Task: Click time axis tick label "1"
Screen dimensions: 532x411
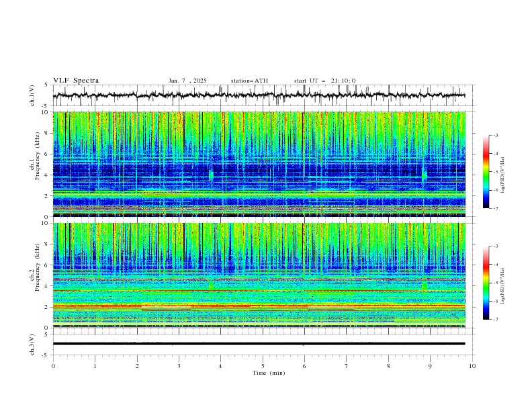Action: pos(95,366)
